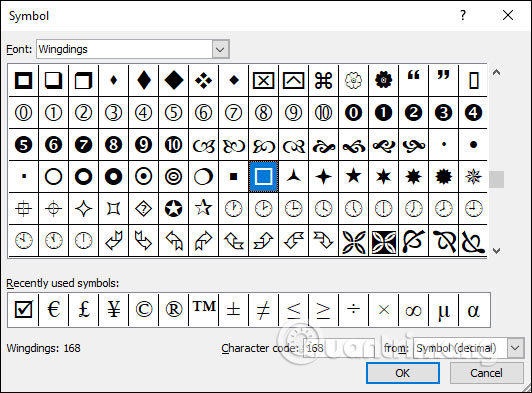Select the four-diamond cluster symbol
The image size is (532, 393).
click(203, 80)
